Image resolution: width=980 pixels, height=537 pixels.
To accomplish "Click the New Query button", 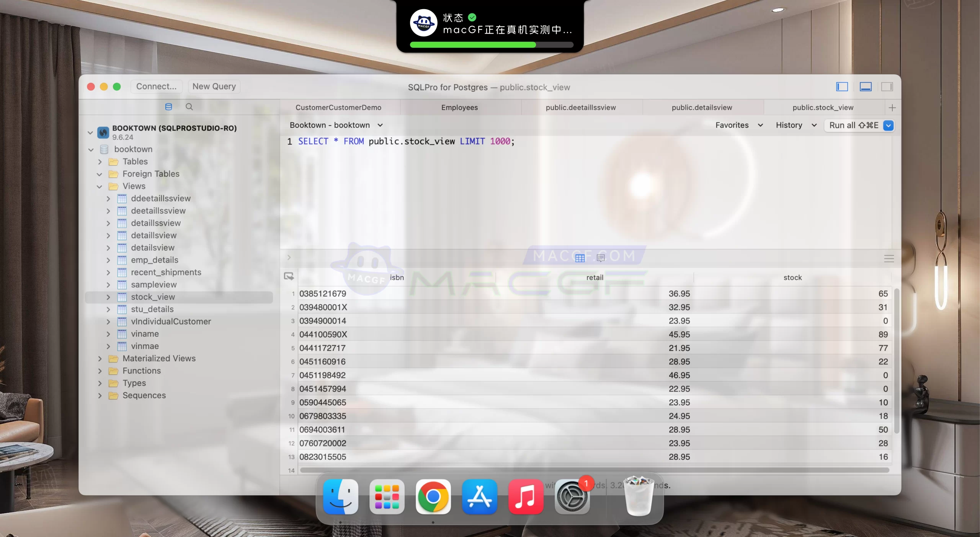I will (214, 87).
